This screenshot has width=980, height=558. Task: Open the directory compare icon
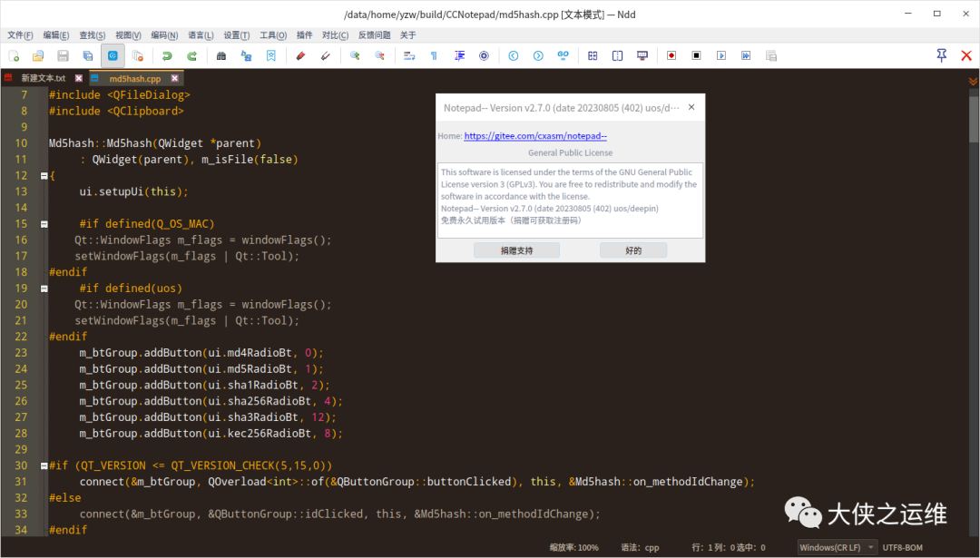click(618, 55)
